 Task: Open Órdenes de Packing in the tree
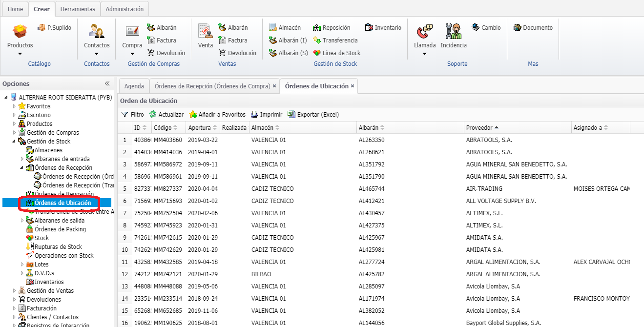(x=60, y=229)
